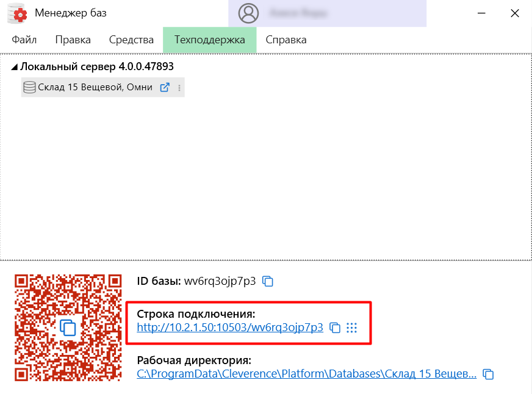532x394 pixels.
Task: Open Склад 15 database via external link icon
Action: pos(164,87)
